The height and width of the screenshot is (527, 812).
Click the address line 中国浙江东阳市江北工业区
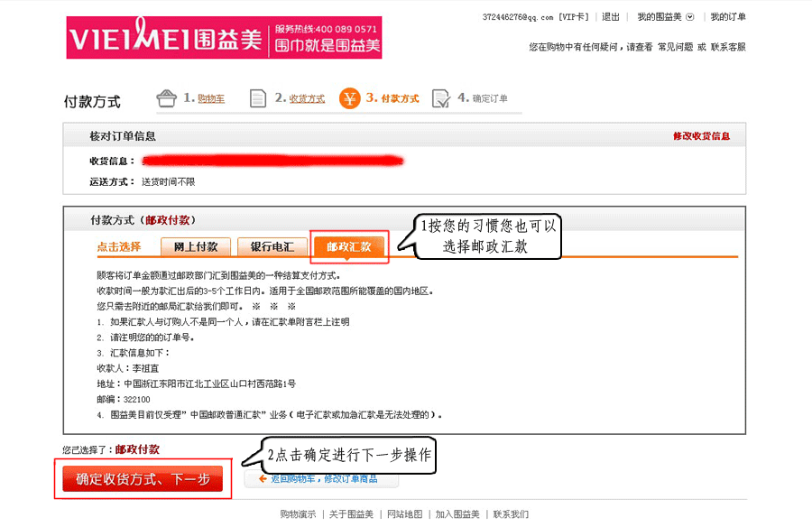point(197,384)
